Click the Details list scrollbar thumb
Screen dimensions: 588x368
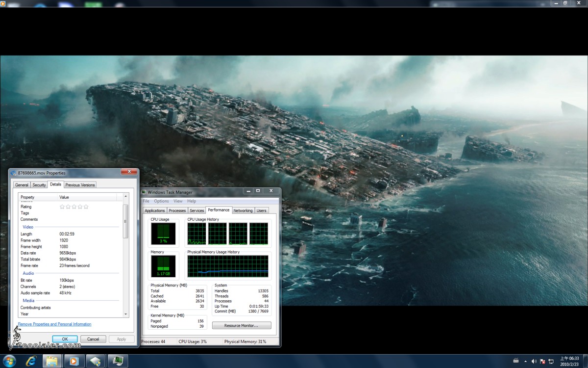tap(126, 221)
